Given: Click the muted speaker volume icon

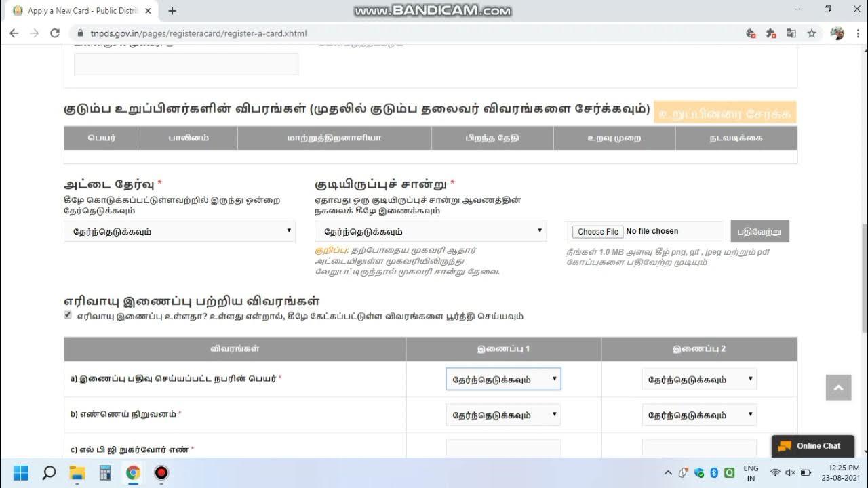Looking at the screenshot, I should 790,472.
